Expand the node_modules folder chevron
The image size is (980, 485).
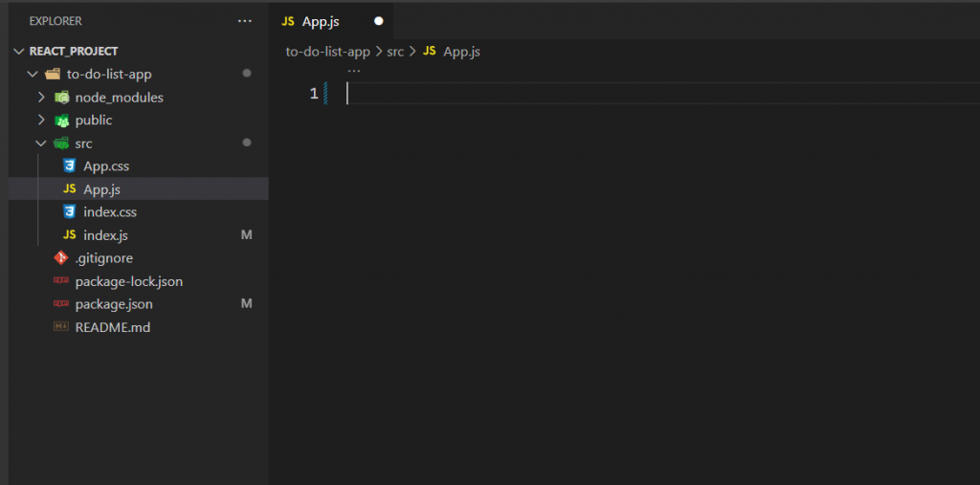pos(41,98)
